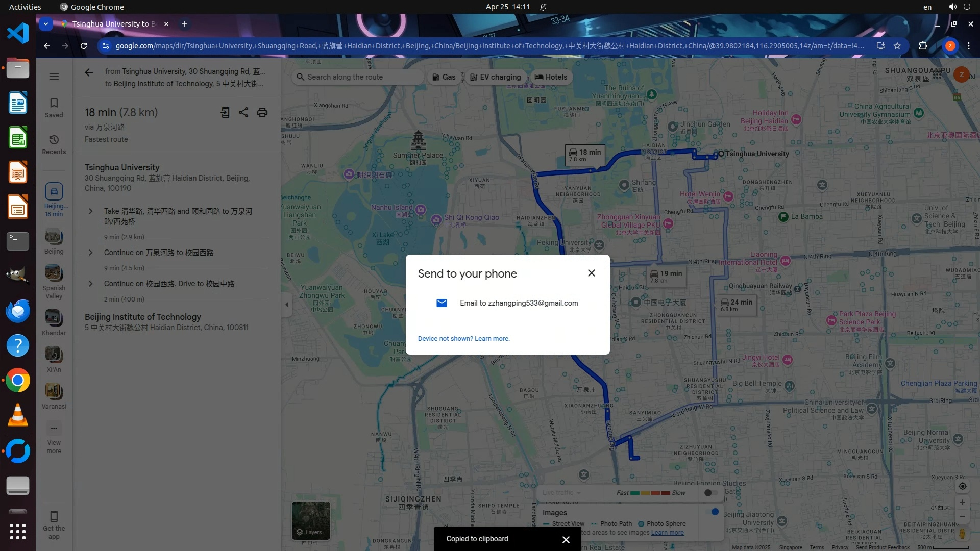Image resolution: width=980 pixels, height=551 pixels.
Task: Toggle the Live traffic switch
Action: click(710, 493)
